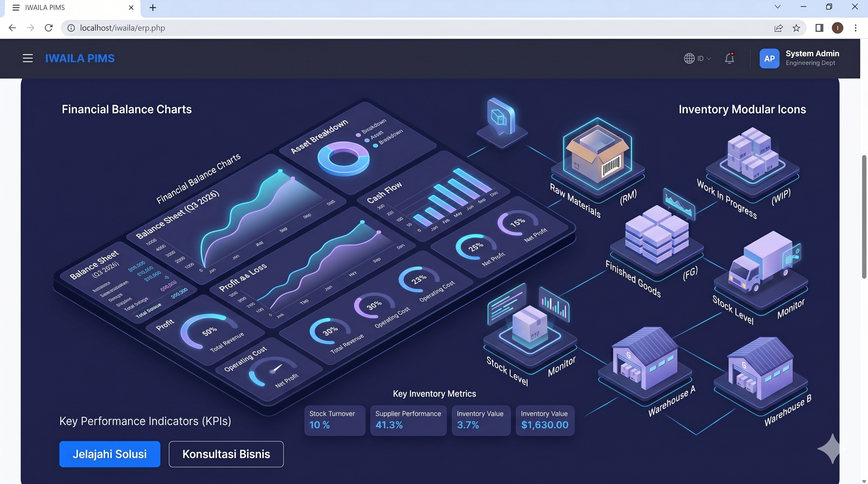Close the IWAILA PIMS browser tab

coord(132,7)
